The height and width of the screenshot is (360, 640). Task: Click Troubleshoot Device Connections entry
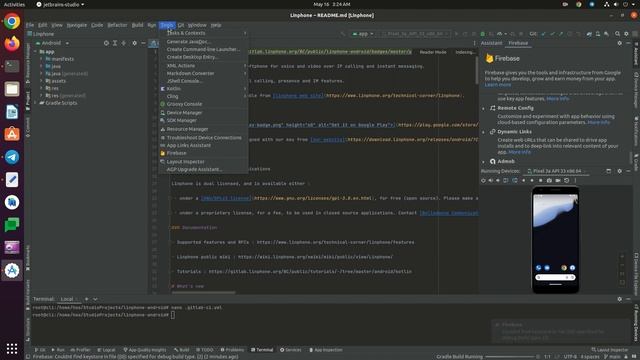tap(203, 138)
